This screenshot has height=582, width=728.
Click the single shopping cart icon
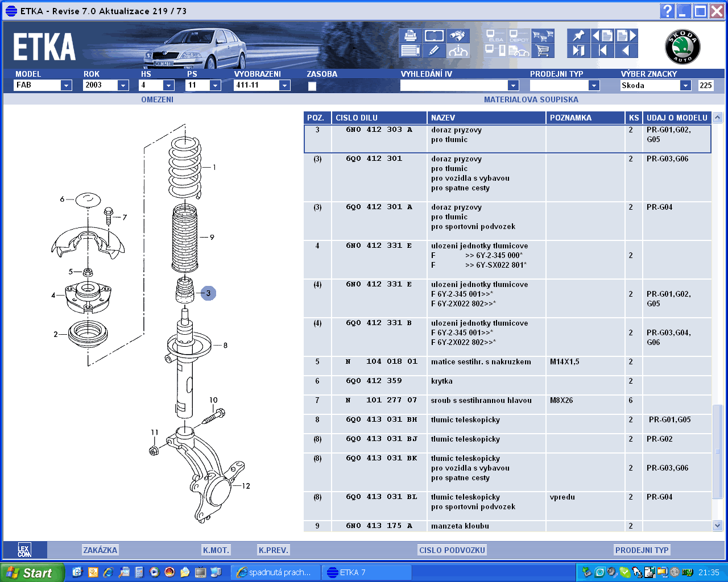543,51
